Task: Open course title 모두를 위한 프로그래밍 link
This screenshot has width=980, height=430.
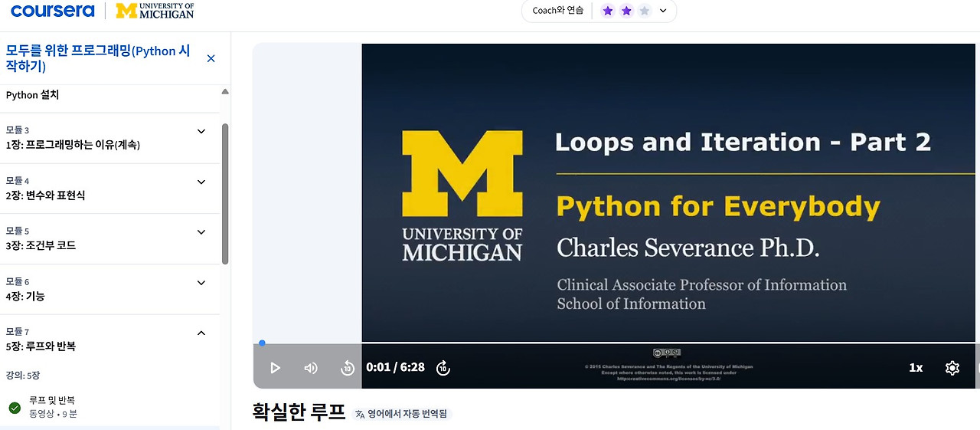Action: point(98,59)
